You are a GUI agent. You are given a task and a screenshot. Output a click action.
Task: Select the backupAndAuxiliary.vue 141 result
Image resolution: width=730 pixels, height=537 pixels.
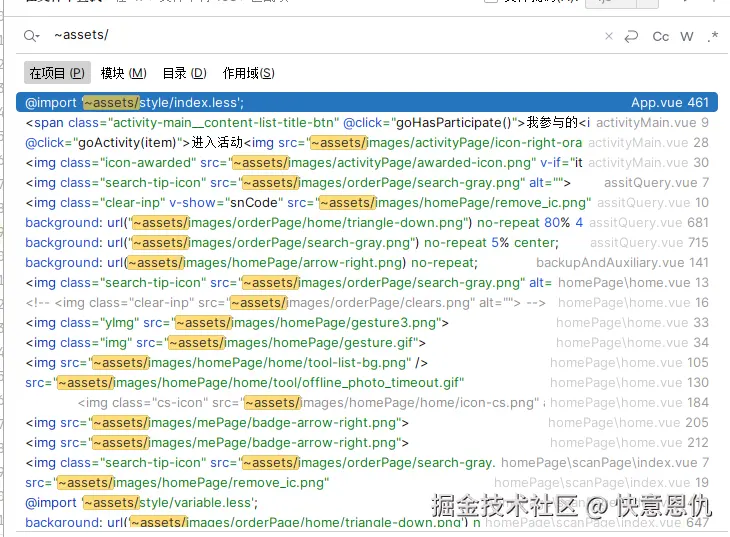(367, 263)
